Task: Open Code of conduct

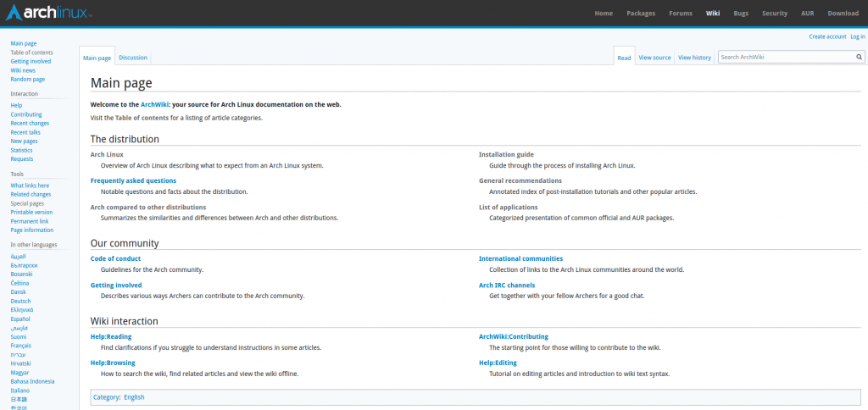Action: click(115, 258)
